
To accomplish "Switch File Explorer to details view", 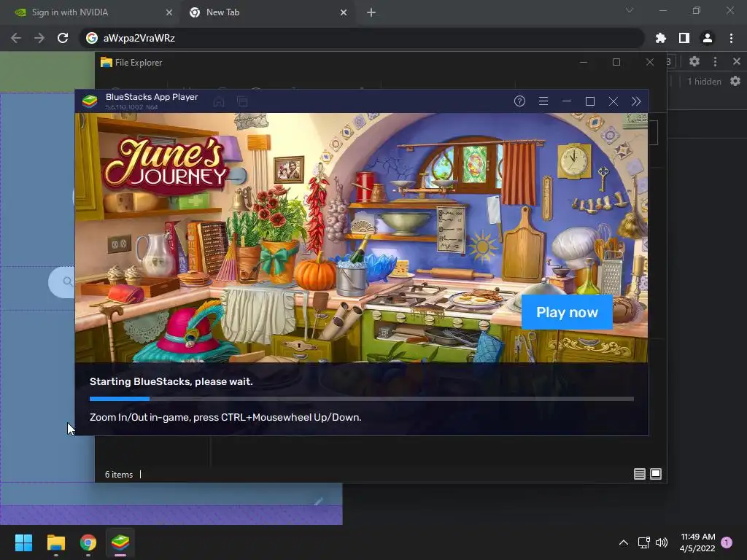I will pyautogui.click(x=639, y=474).
